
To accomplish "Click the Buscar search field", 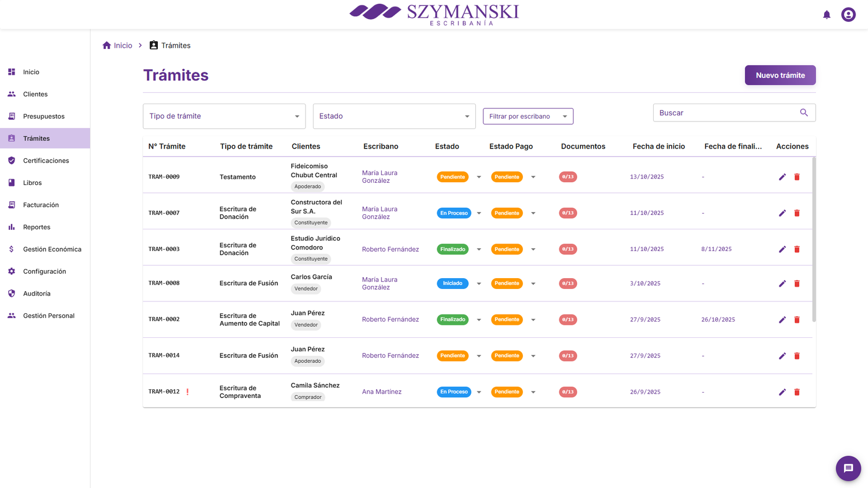I will click(724, 113).
